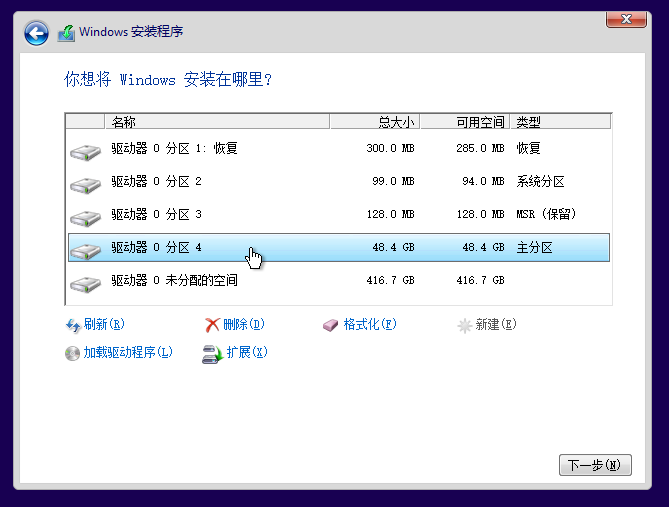Click the 300.0 MB total size cell

390,149
